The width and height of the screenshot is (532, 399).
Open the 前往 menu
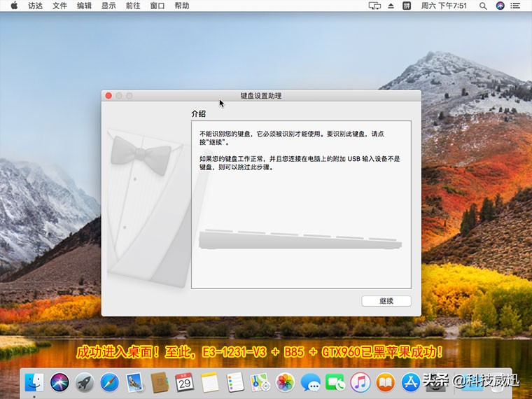point(133,6)
